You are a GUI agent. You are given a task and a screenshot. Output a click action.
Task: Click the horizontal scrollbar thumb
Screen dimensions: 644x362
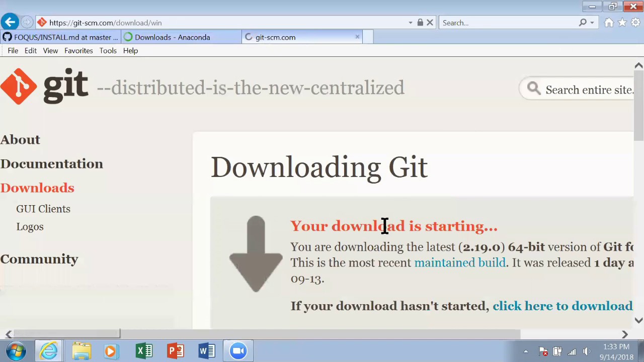67,334
